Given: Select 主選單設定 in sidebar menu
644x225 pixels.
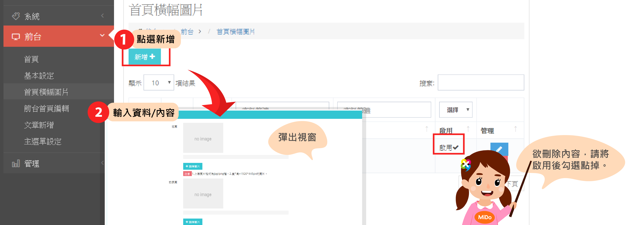Looking at the screenshot, I should click(x=43, y=141).
